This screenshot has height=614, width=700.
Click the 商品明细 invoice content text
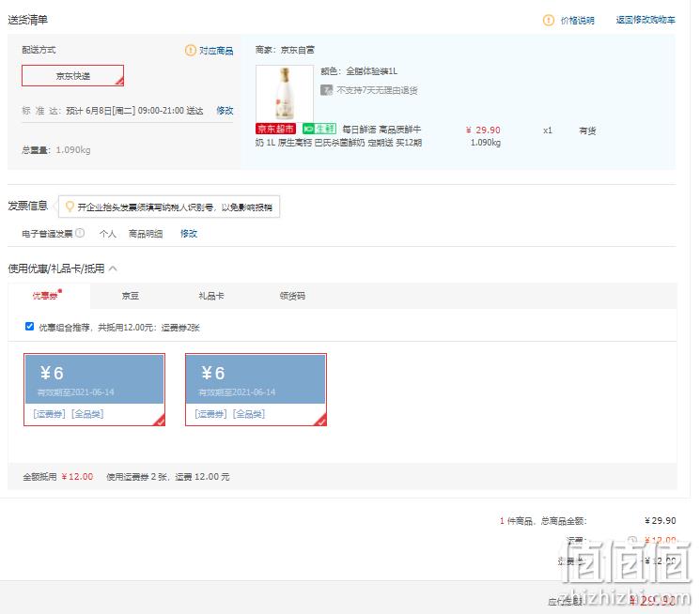point(146,234)
